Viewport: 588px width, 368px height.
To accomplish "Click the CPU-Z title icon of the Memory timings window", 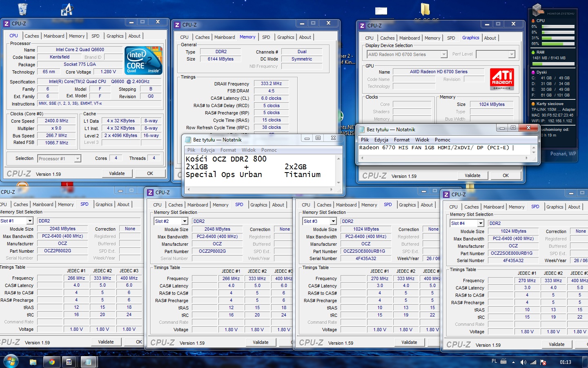I will tap(177, 25).
